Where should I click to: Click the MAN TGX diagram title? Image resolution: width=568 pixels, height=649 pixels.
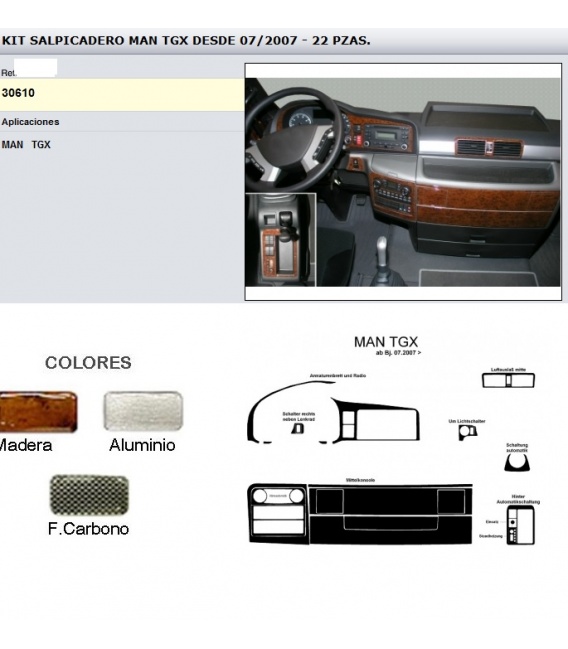[x=386, y=342]
